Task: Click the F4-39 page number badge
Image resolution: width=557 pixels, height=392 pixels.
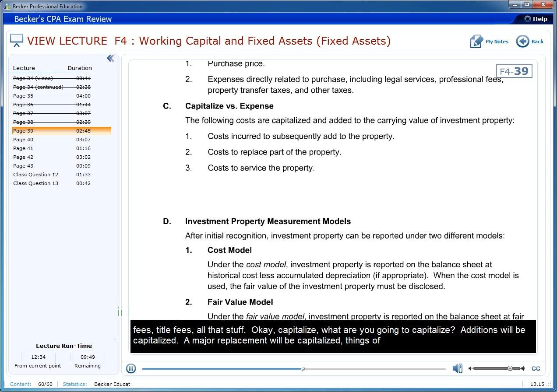Action: coord(514,71)
